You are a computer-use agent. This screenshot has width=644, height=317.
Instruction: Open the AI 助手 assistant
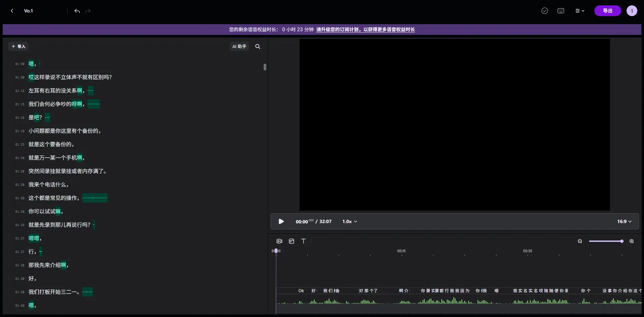pyautogui.click(x=239, y=46)
